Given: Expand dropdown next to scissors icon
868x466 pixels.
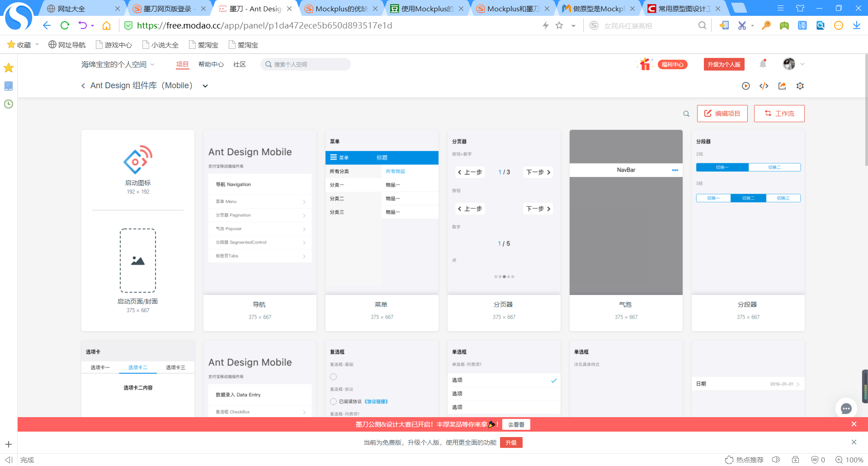Looking at the screenshot, I should click(752, 26).
